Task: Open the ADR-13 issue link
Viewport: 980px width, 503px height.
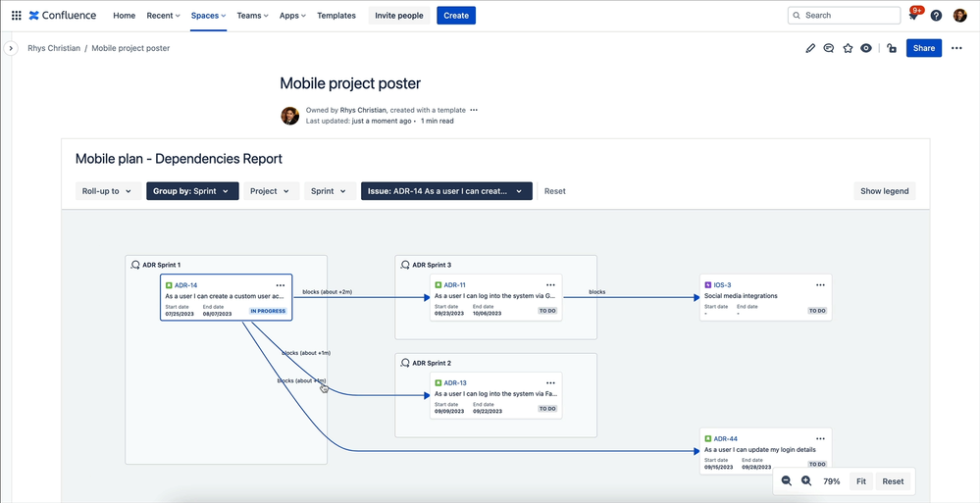Action: click(x=455, y=382)
